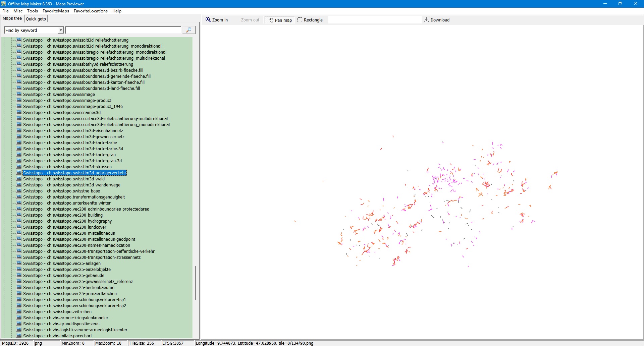644x346 pixels.
Task: Click the maps tree vertical scrollbar thumb
Action: (x=196, y=283)
